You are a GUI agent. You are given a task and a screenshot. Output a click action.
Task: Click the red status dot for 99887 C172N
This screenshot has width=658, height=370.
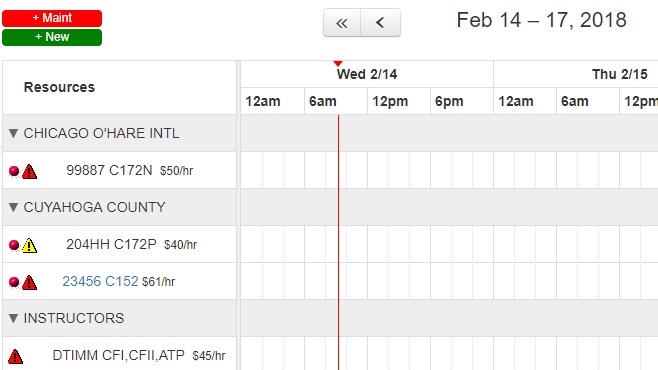click(14, 171)
